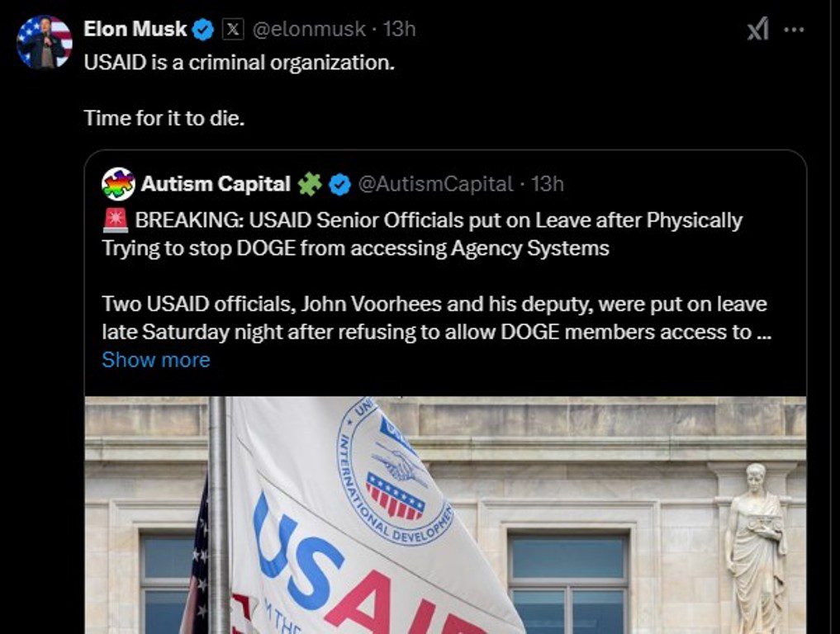
Task: Click Autism Capital's blue verified checkmark
Action: tap(339, 184)
